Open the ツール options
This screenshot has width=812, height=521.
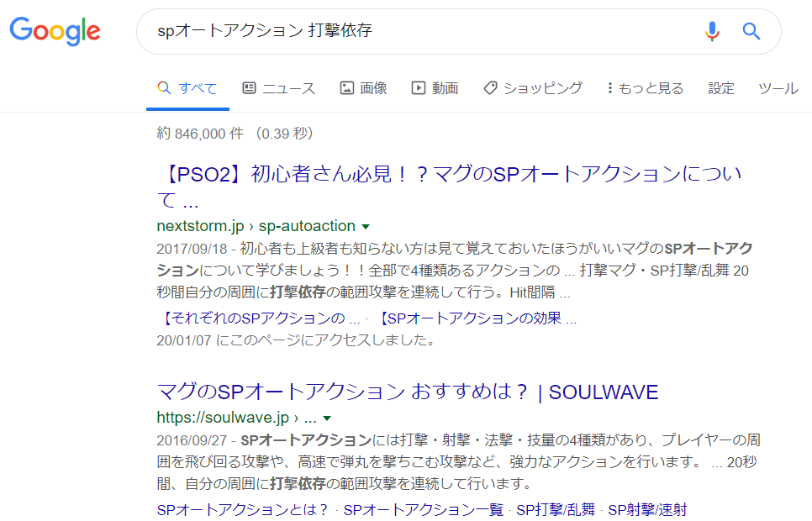[x=778, y=88]
